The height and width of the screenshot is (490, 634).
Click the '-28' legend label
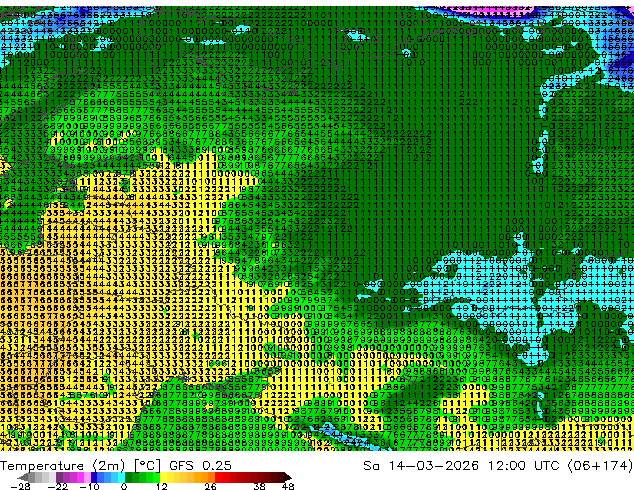pos(20,486)
